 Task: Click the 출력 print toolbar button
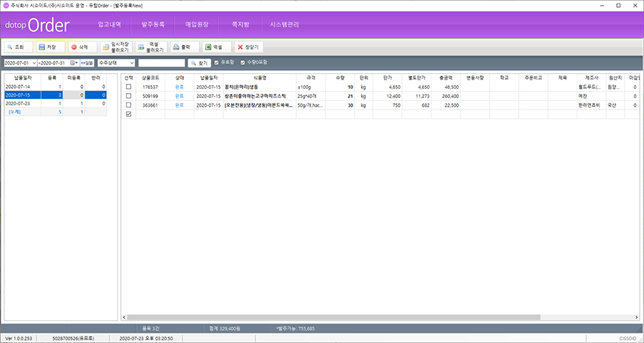point(182,47)
